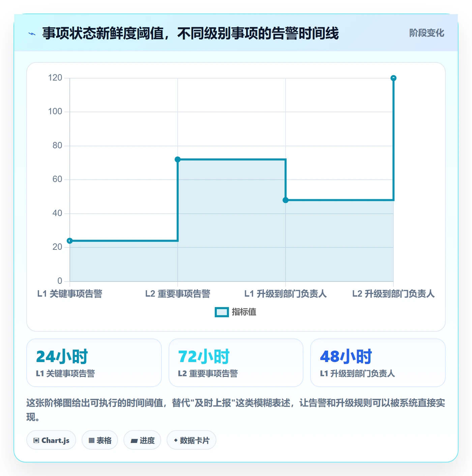Select the Chart.js tag chip
The width and height of the screenshot is (472, 476).
click(51, 440)
